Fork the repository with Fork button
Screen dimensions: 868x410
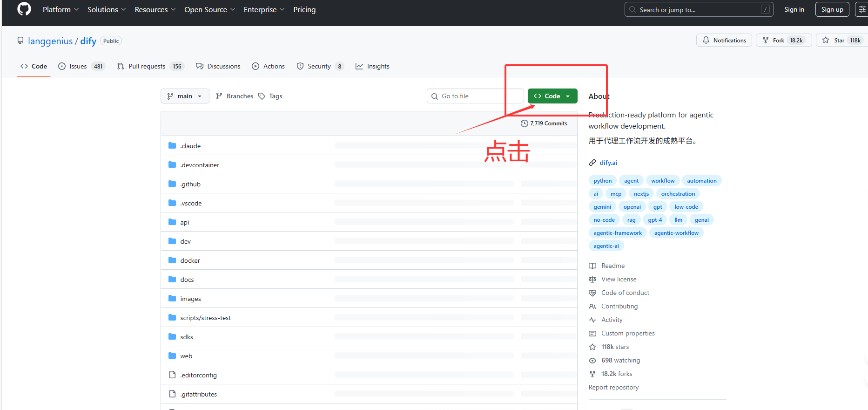(x=784, y=41)
